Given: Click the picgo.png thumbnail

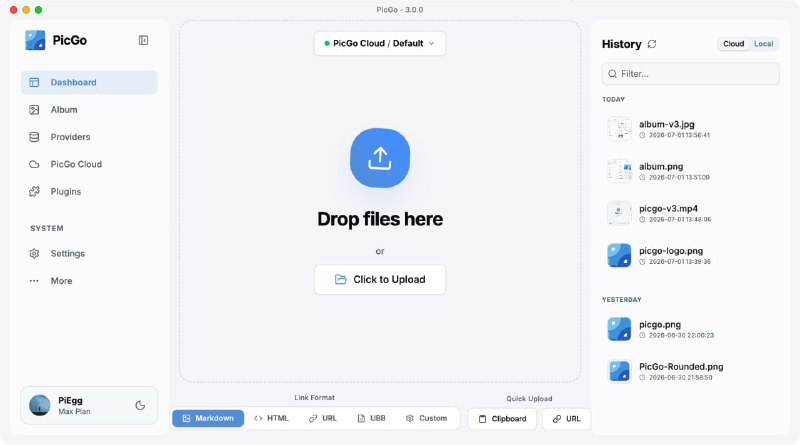Looking at the screenshot, I should tap(619, 329).
